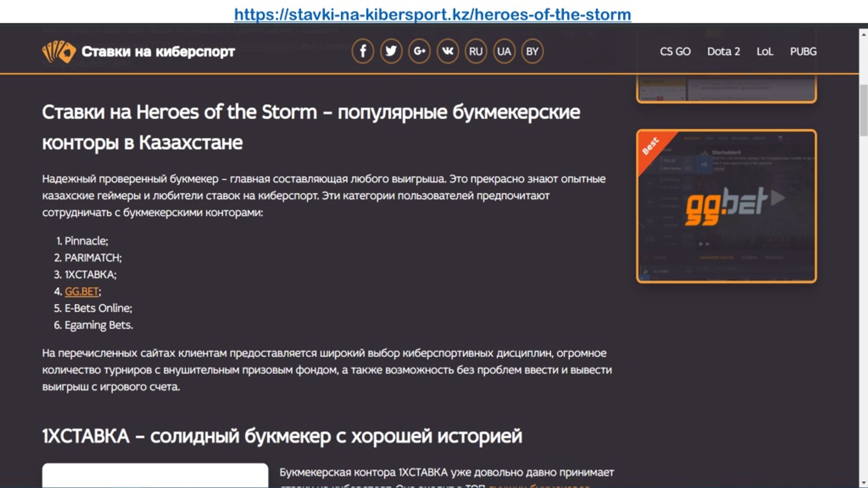The image size is (868, 488).
Task: Open the Dota 2 menu item
Action: (x=724, y=52)
